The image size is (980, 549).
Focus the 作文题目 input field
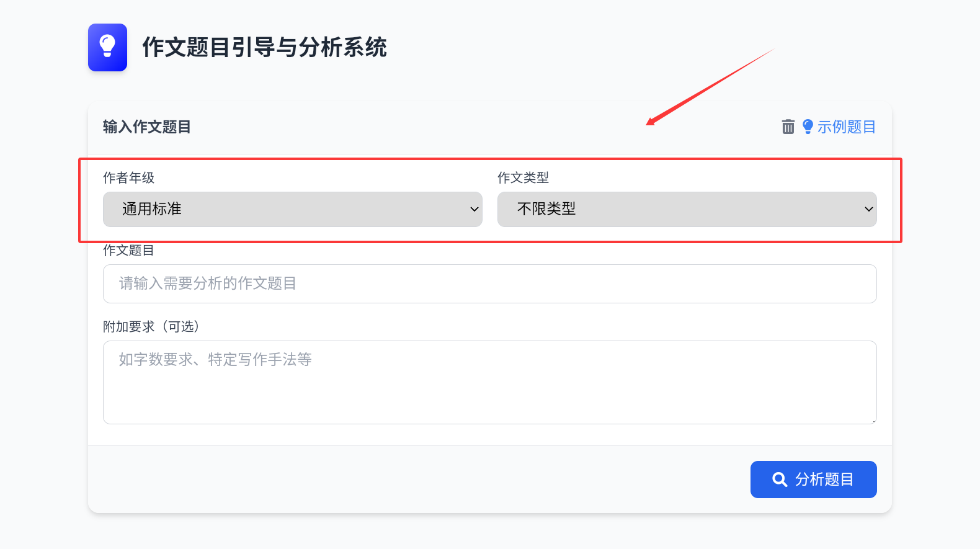pos(489,283)
